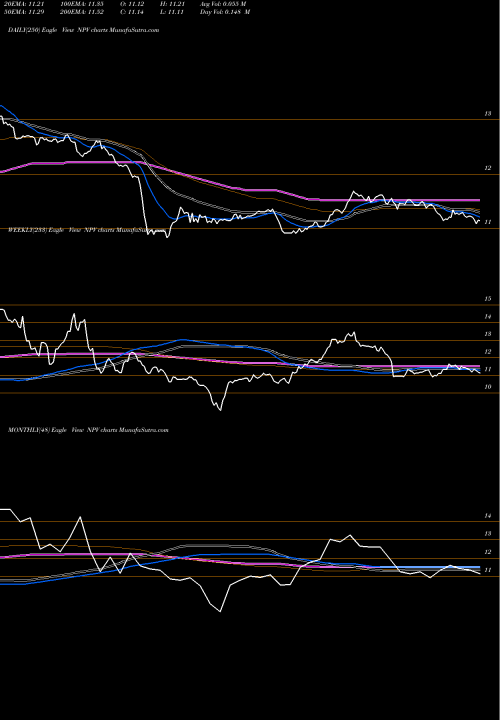Click the 14 axis label on monthly chart
This screenshot has width=500, height=720.
click(489, 516)
